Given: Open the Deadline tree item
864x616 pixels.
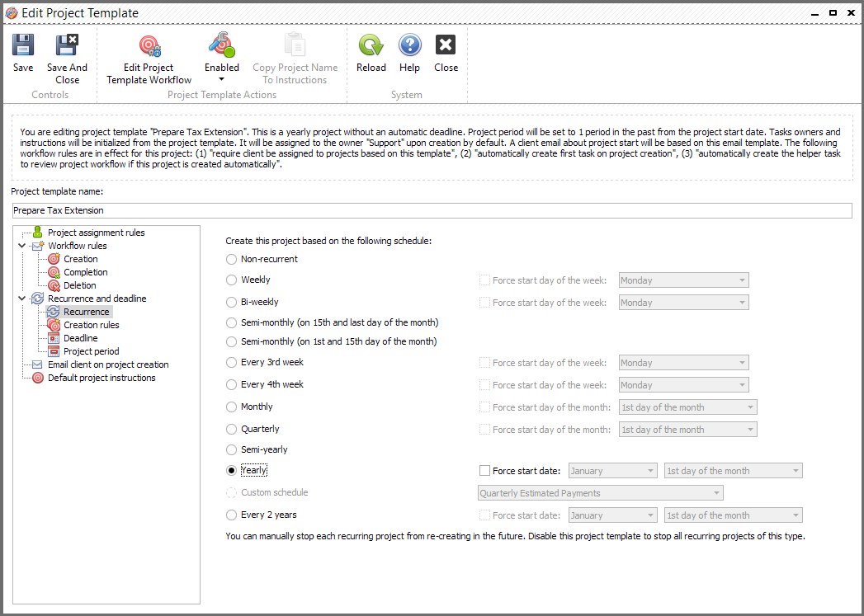Looking at the screenshot, I should click(80, 338).
